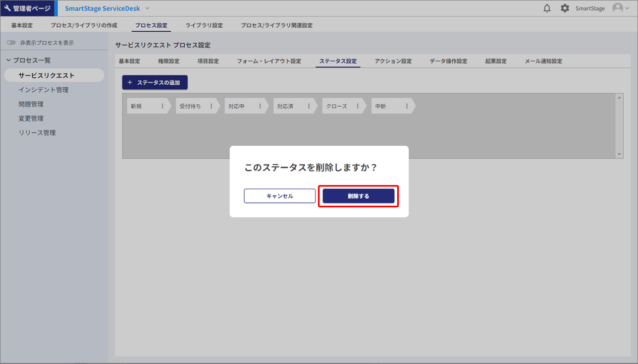Switch to the アクション設定 tab

(393, 62)
